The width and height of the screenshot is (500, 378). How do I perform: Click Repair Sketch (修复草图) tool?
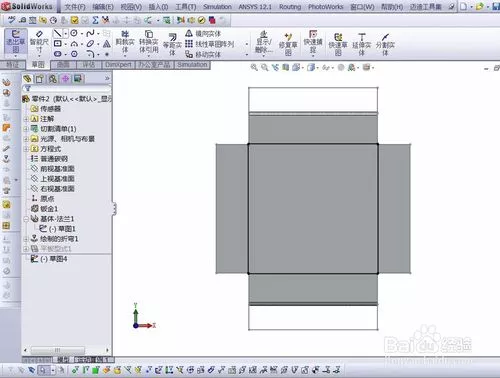[x=288, y=44]
